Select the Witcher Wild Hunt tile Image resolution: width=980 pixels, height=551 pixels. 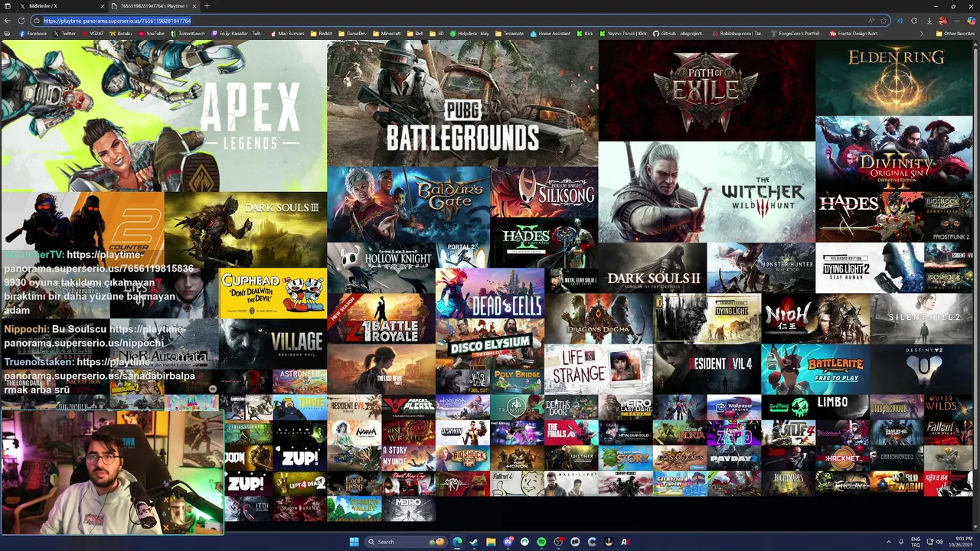[x=707, y=192]
